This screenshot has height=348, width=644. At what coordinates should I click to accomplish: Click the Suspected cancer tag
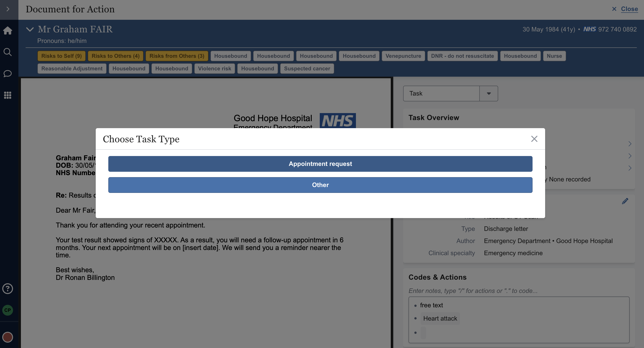click(x=307, y=69)
